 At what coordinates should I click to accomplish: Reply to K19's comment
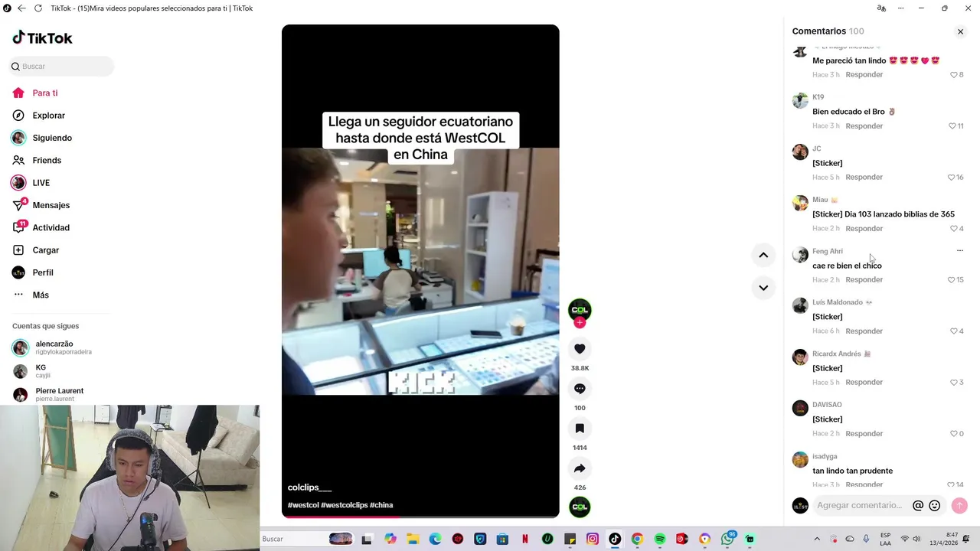point(864,126)
